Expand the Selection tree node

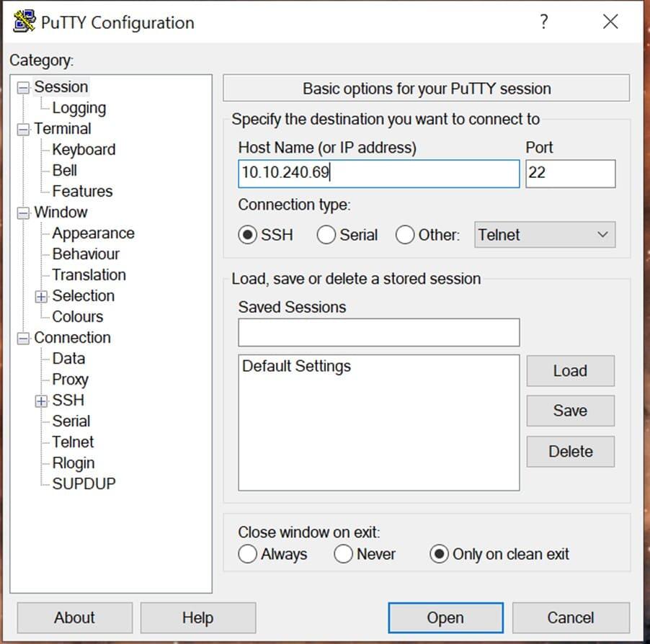[41, 295]
